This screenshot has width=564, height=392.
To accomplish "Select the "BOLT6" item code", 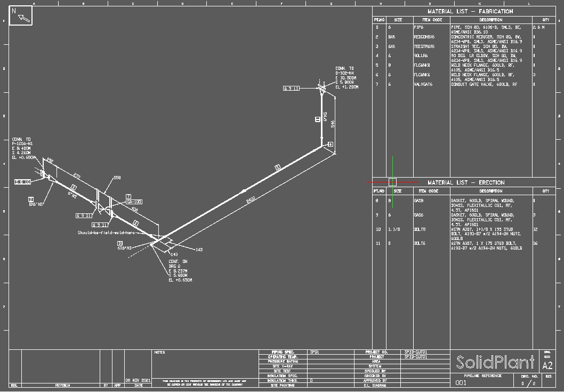I will (420, 244).
